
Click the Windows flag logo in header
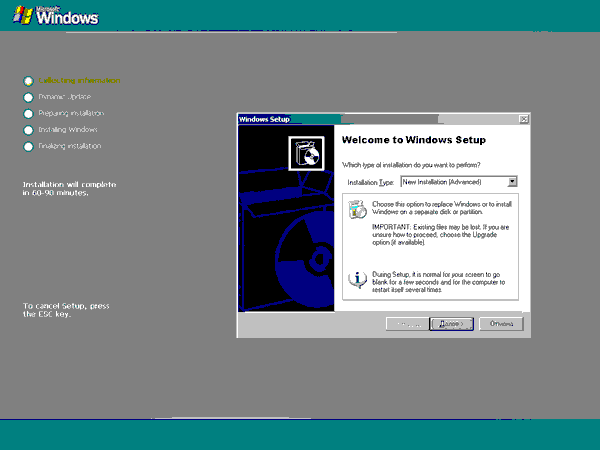[23, 15]
